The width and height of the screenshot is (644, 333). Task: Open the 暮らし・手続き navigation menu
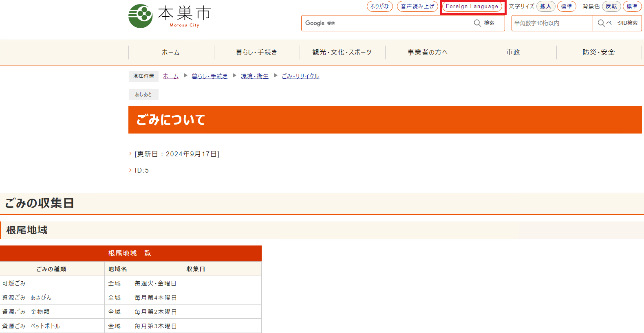coord(256,53)
